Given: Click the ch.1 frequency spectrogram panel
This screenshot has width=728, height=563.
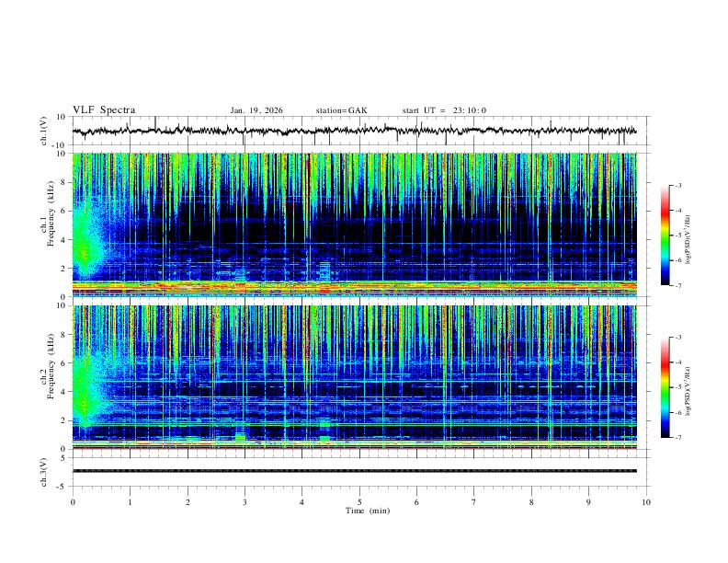Looking at the screenshot, I should pos(354,224).
